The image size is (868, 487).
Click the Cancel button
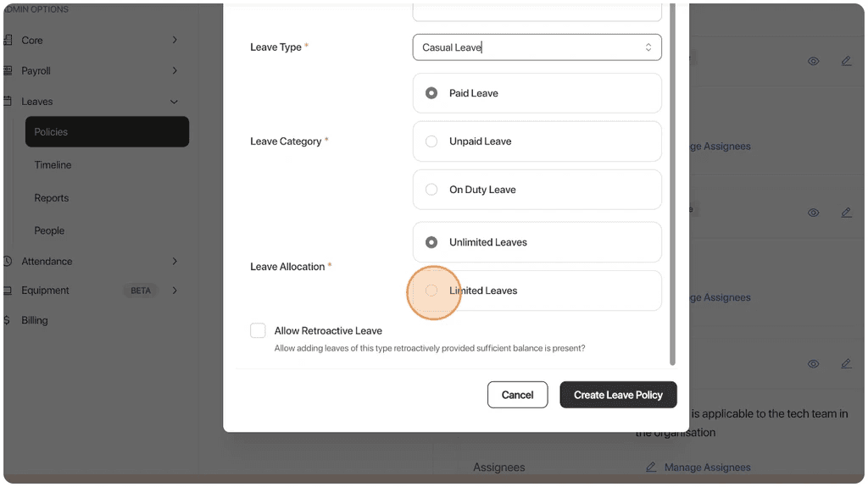point(518,395)
